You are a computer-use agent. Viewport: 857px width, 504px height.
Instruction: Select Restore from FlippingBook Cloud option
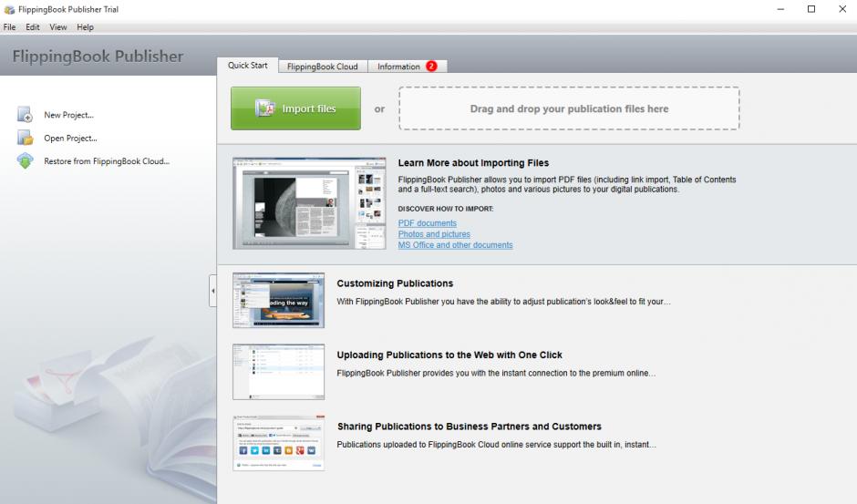[x=107, y=161]
